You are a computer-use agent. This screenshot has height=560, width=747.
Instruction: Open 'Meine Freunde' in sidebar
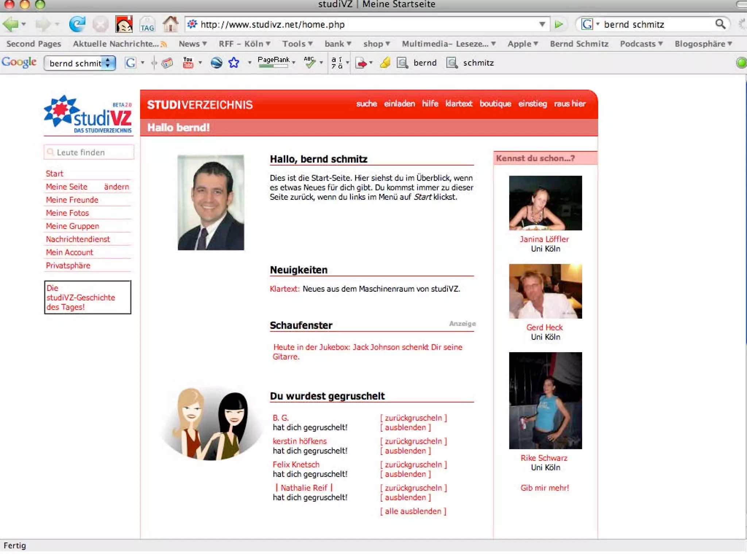pyautogui.click(x=72, y=200)
